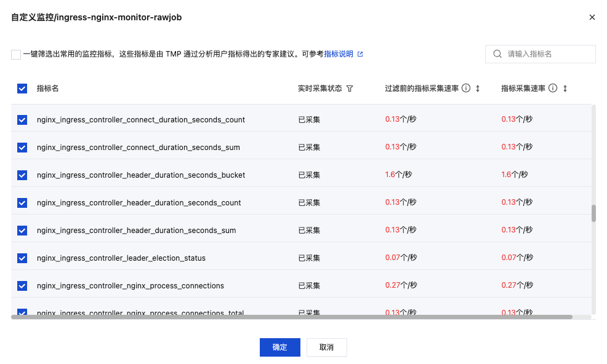Viewport: 607px width, 364px height.
Task: Sort by 过滤前的指标采集速率 column
Action: [478, 89]
